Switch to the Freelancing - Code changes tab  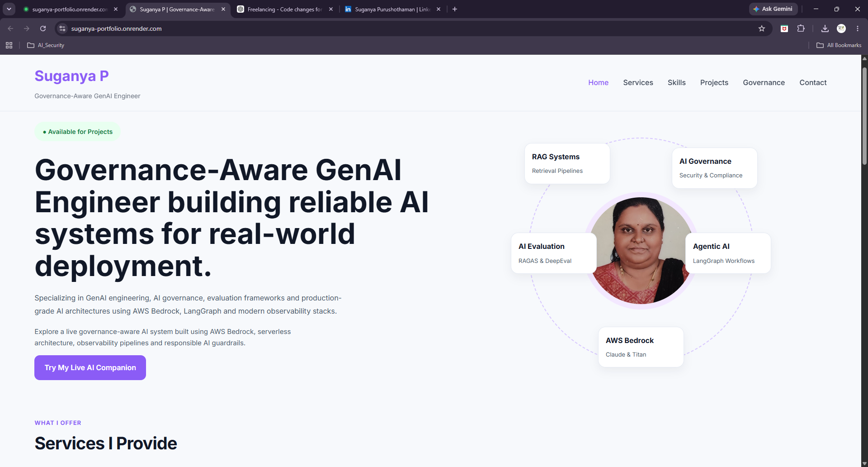point(285,9)
